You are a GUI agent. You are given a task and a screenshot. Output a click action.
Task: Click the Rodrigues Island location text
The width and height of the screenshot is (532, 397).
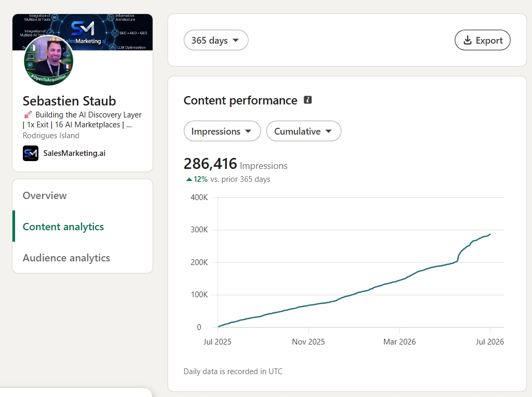(51, 136)
